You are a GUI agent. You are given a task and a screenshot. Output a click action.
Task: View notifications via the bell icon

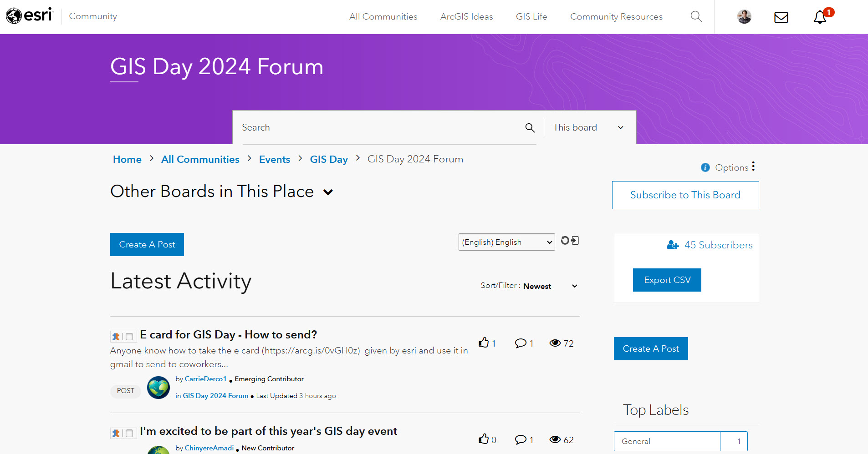(x=820, y=17)
